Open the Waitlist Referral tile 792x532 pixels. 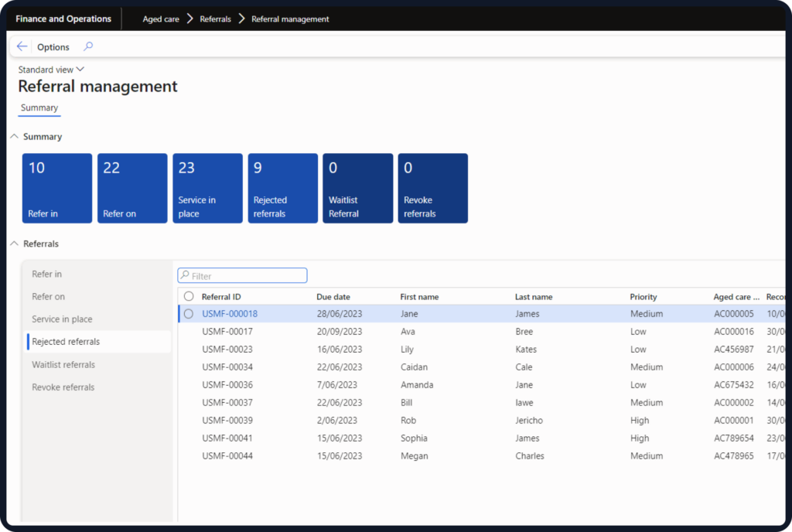coord(357,188)
